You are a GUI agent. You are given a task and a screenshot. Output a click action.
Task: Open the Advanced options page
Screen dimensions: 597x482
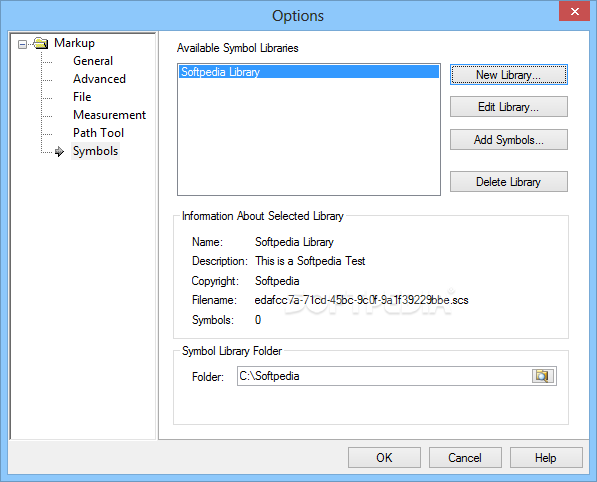coord(99,79)
